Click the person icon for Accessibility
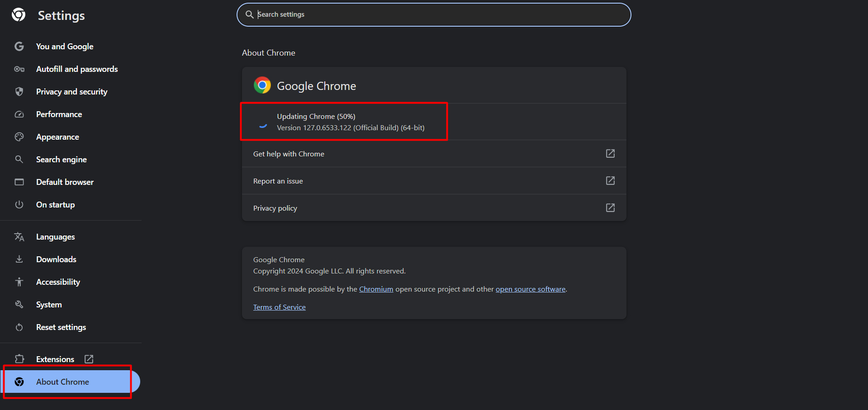868x410 pixels. (x=19, y=282)
